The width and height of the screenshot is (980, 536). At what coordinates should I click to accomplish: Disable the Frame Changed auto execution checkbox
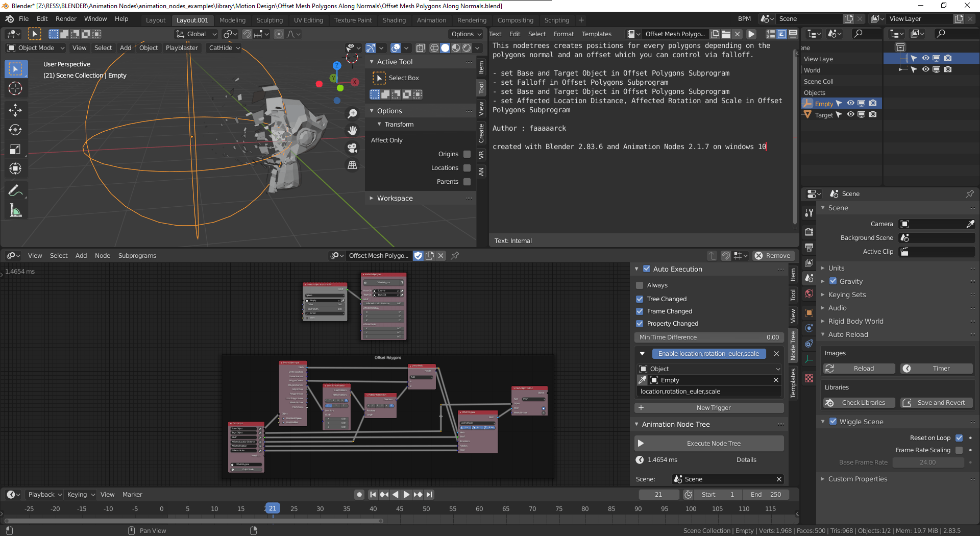coord(639,311)
